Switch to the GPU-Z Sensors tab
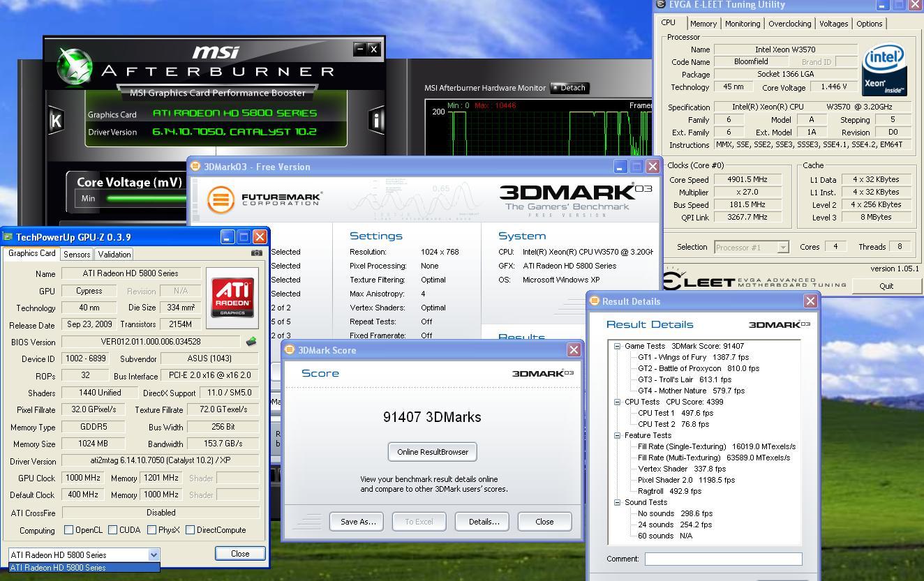This screenshot has height=581, width=924. (x=77, y=255)
